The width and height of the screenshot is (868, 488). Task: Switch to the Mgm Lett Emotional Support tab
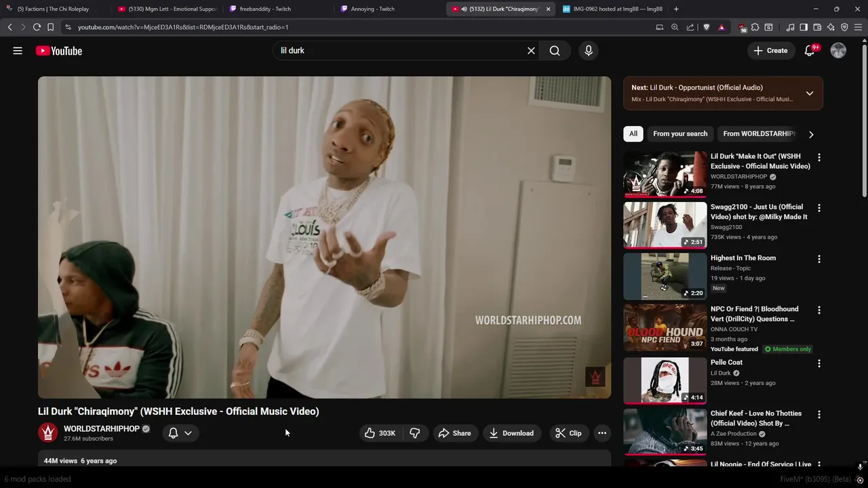pyautogui.click(x=167, y=9)
